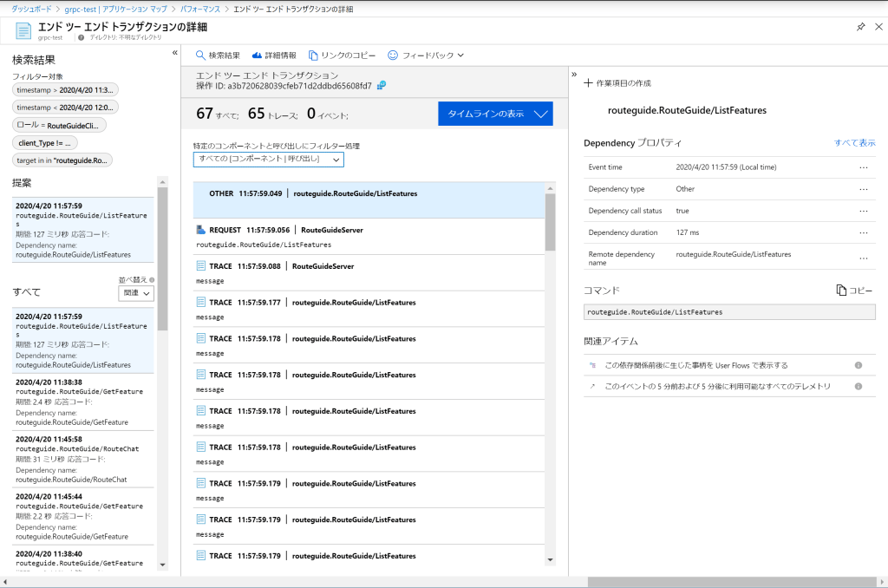Collapse the left search results panel
This screenshot has width=888, height=588.
tap(174, 53)
